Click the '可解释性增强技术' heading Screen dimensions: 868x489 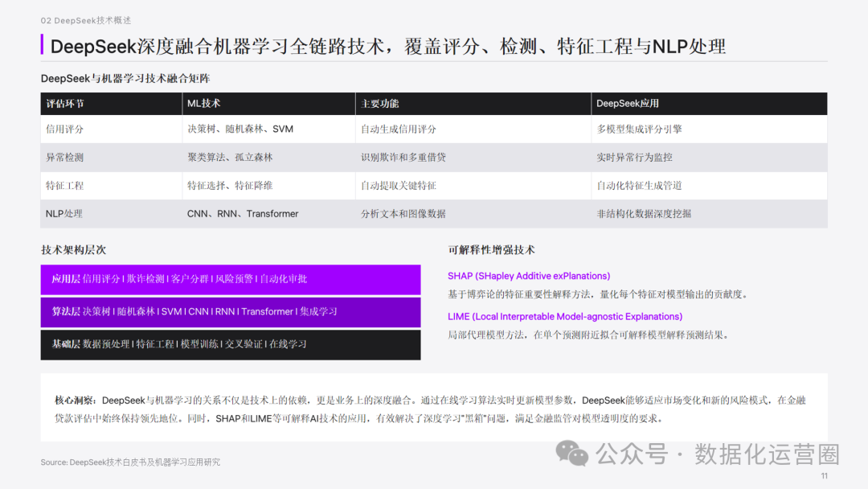(491, 250)
